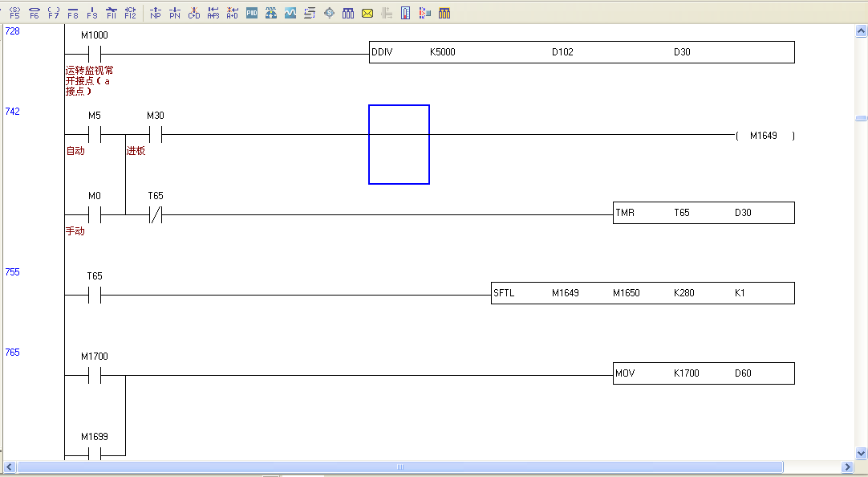
Task: Open the waveform monitor icon
Action: pos(290,13)
